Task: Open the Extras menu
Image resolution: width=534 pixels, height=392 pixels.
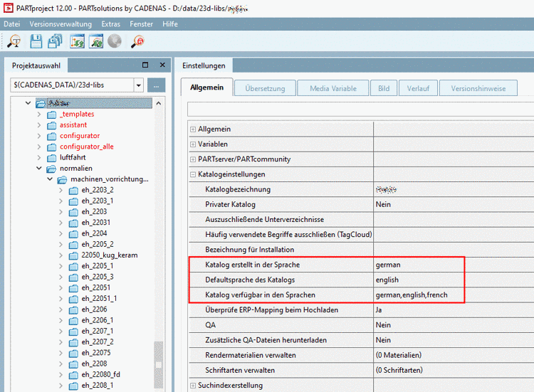Action: [x=110, y=24]
